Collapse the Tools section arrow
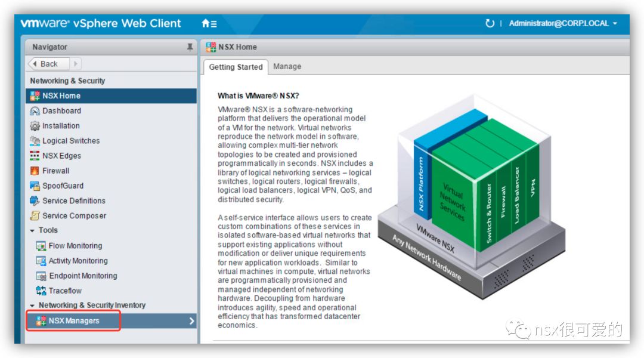Screen dimensions: 644x358 click(x=32, y=230)
